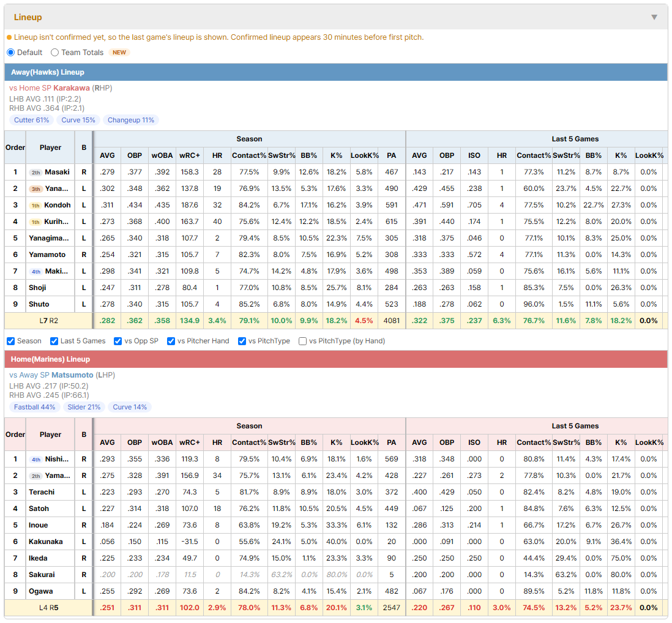Viewport: 672px width, 623px height.
Task: Click the 4th badge beside Maki...
Action: coord(35,272)
